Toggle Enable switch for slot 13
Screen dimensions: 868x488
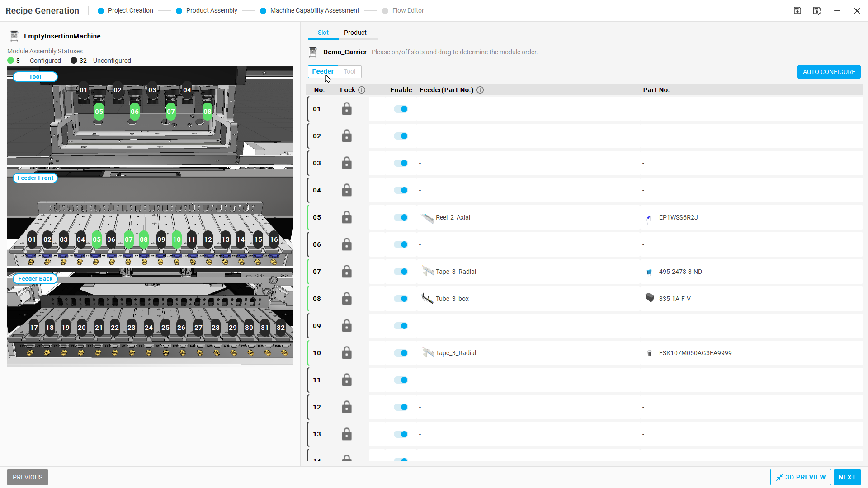[401, 434]
